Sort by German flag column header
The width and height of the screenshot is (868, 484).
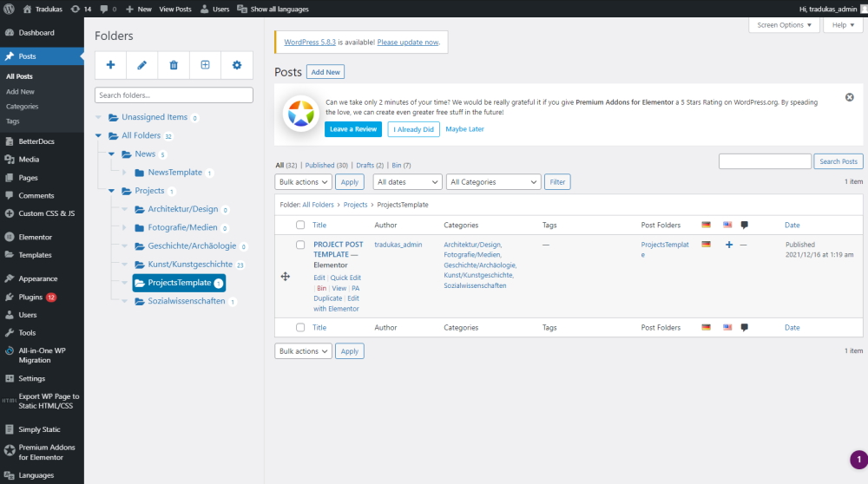click(x=706, y=225)
